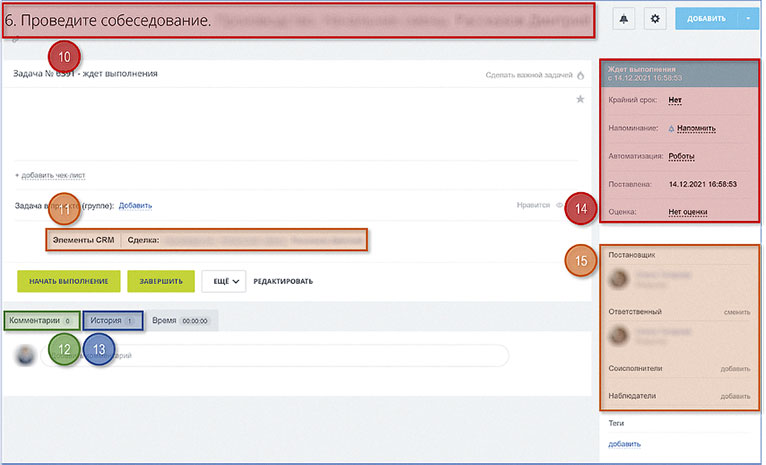
Task: Open the Время tab
Action: coord(181,321)
